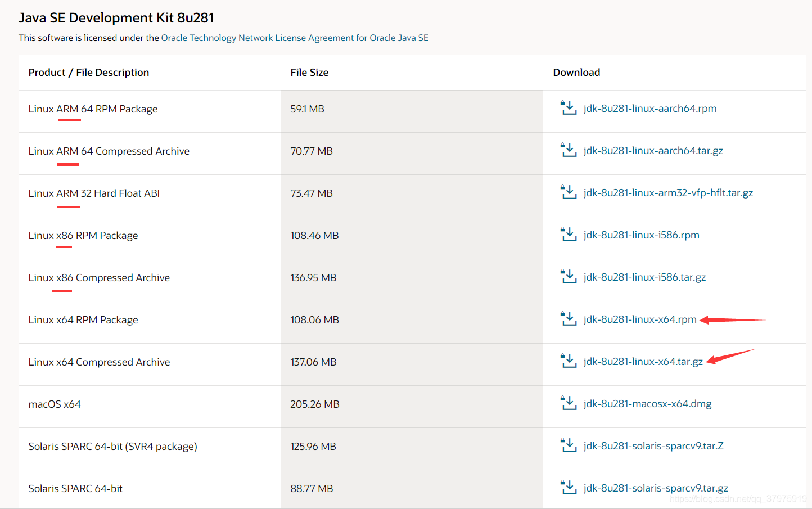The image size is (812, 509).
Task: Click download icon beside linux-i586.rpm
Action: point(569,235)
